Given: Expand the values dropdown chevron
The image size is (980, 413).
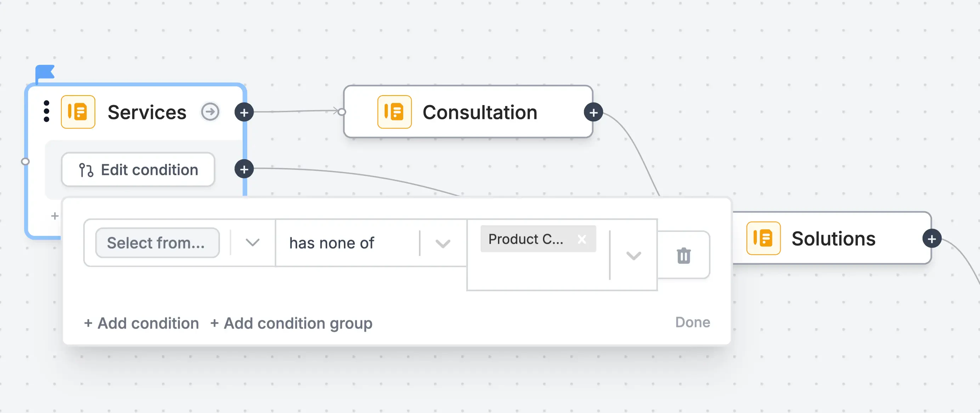Looking at the screenshot, I should pos(633,256).
